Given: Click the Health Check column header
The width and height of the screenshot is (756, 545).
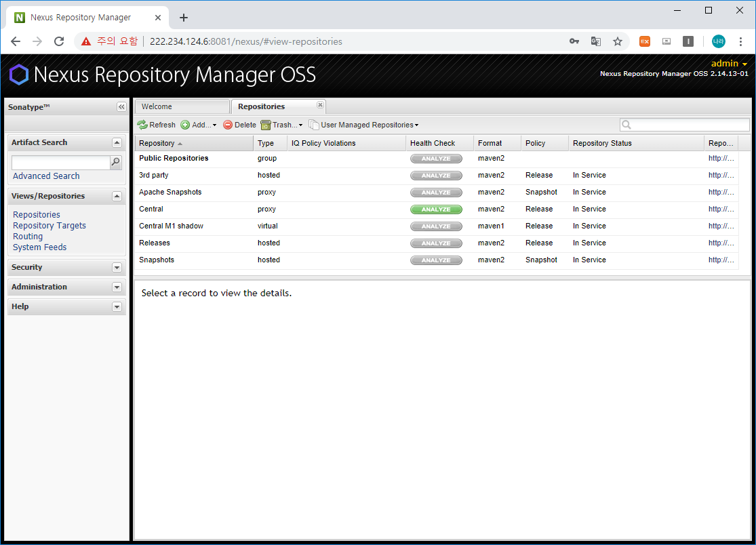Looking at the screenshot, I should point(440,143).
